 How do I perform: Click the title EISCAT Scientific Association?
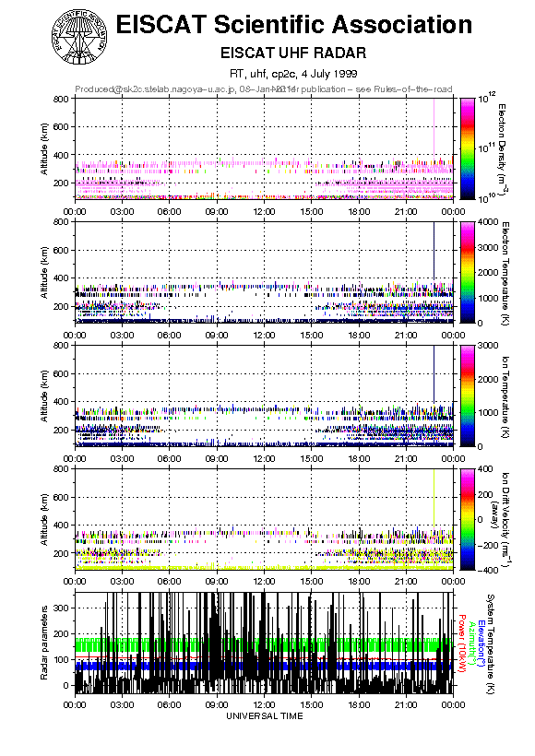tap(294, 25)
